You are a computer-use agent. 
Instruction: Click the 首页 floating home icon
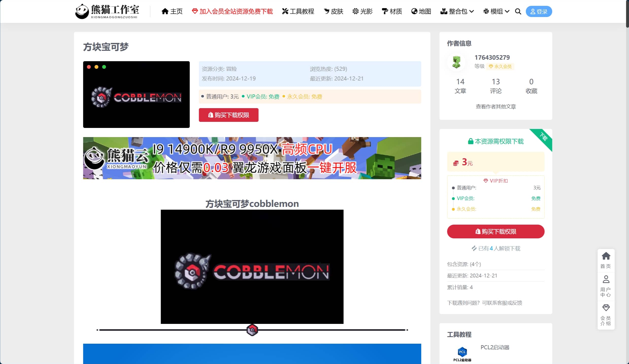point(606,260)
